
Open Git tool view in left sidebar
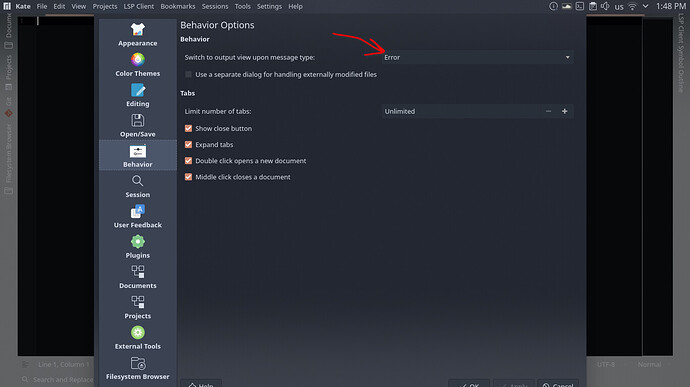8,108
